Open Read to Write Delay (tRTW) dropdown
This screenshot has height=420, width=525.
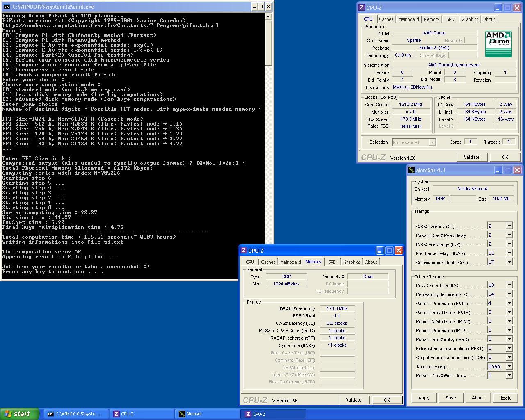click(x=509, y=321)
